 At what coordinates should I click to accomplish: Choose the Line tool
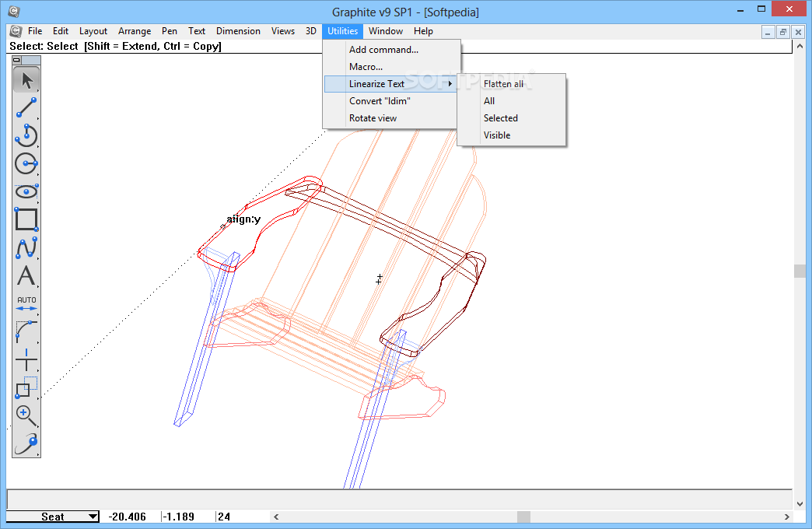[26, 108]
